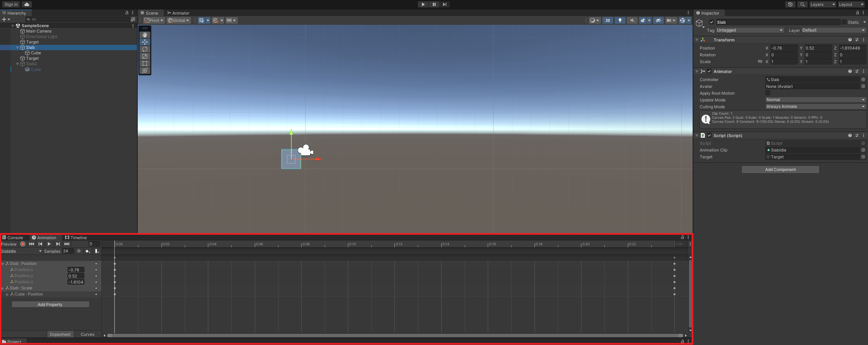Click the filter by selection icon

(x=79, y=251)
